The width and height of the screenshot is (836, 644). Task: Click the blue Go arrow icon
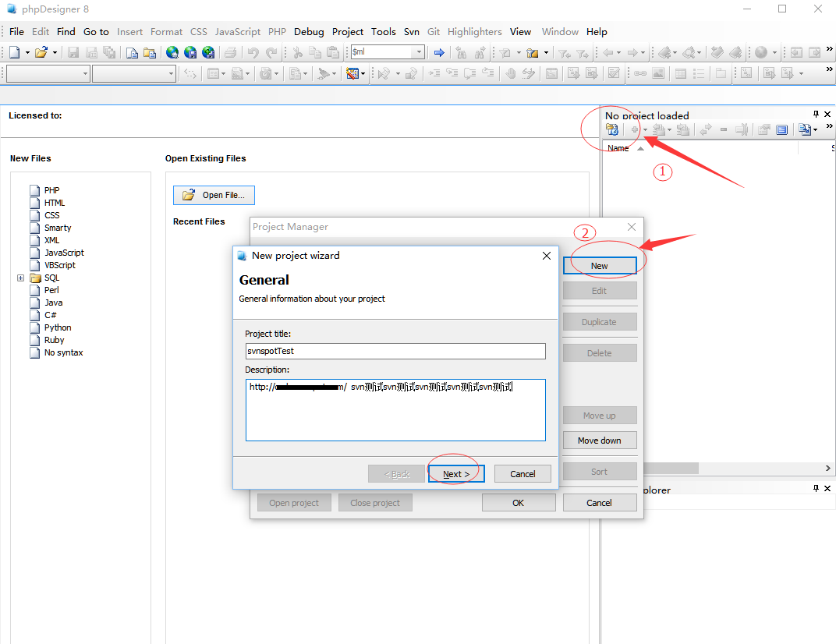[x=439, y=52]
